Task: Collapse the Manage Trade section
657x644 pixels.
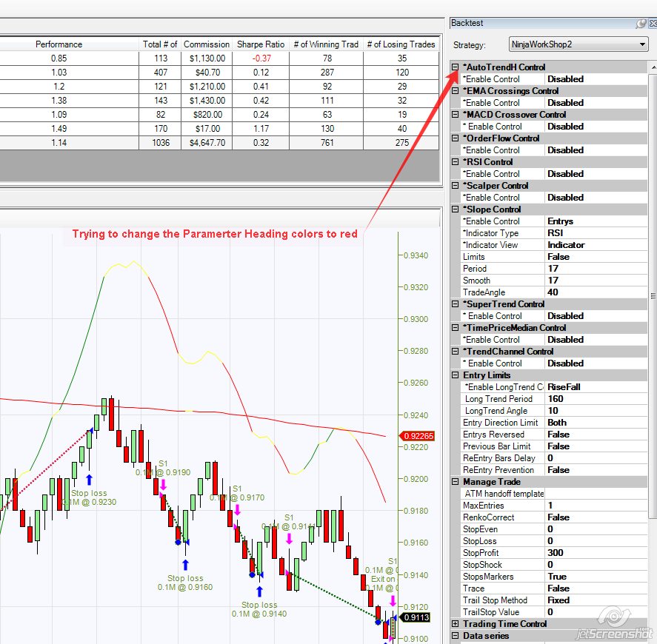Action: click(455, 482)
